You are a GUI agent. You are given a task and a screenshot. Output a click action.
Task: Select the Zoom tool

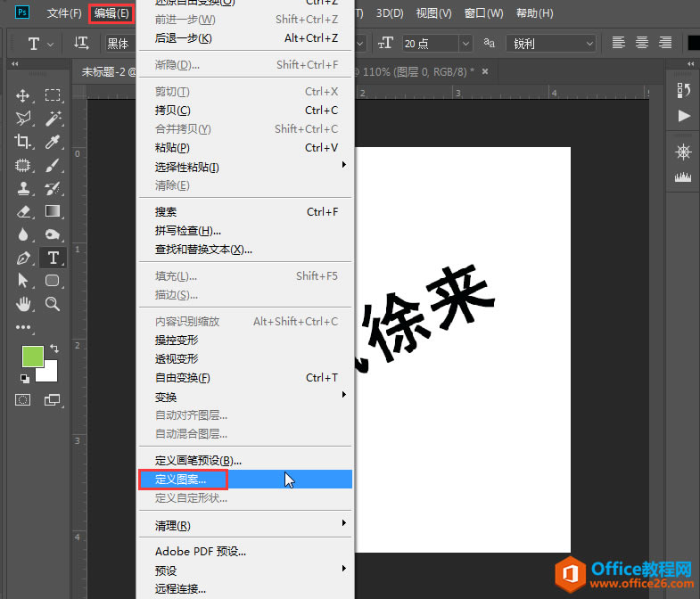(x=53, y=305)
